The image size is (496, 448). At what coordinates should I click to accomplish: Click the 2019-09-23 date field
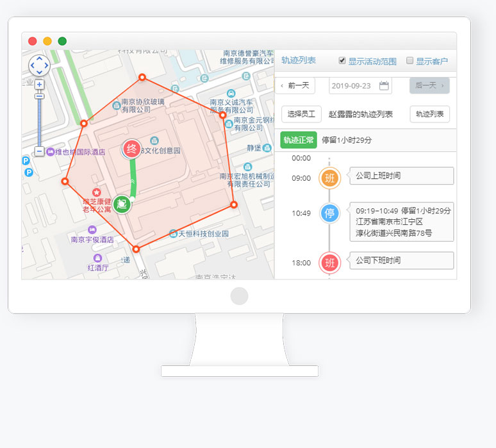click(x=360, y=86)
